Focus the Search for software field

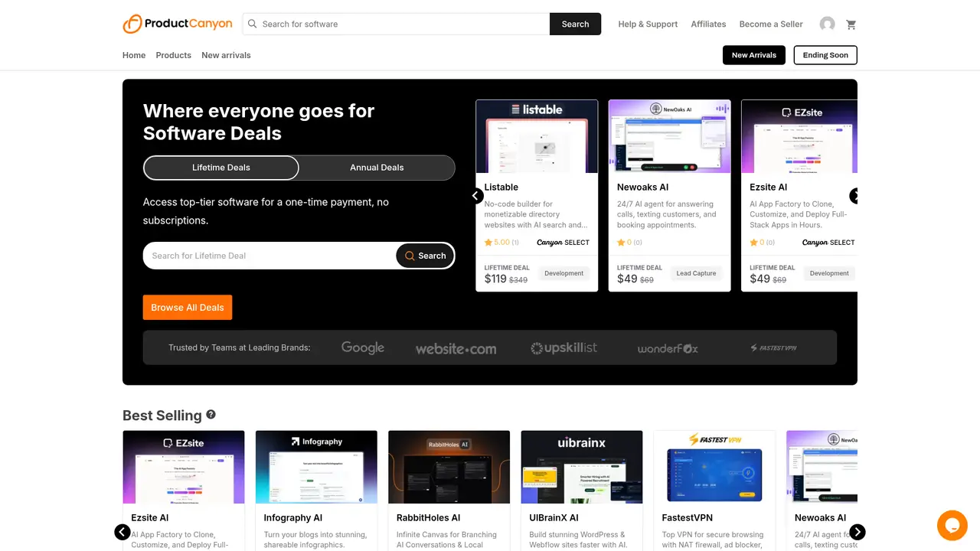[x=397, y=24]
